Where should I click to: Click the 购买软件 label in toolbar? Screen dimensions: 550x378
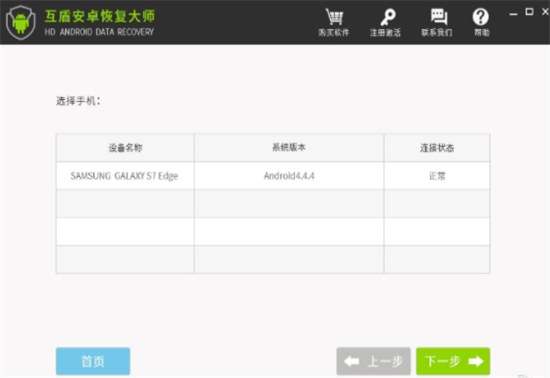click(x=334, y=33)
